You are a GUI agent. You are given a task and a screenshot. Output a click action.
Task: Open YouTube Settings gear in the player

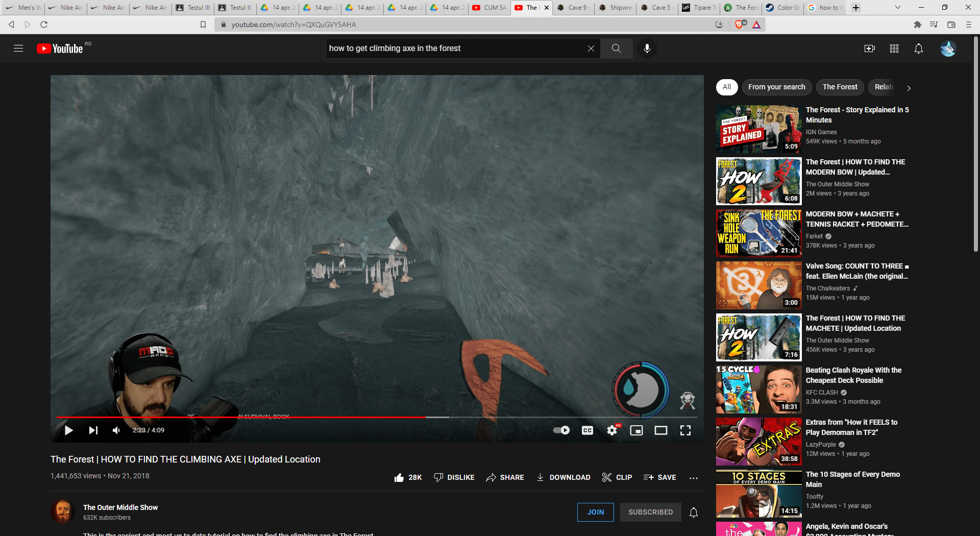pos(612,430)
